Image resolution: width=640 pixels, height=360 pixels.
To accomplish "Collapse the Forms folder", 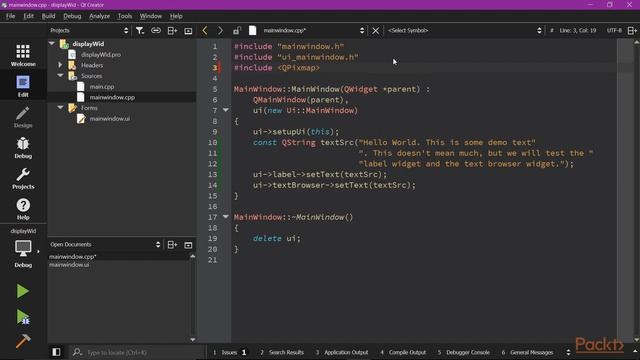I will tap(60, 107).
